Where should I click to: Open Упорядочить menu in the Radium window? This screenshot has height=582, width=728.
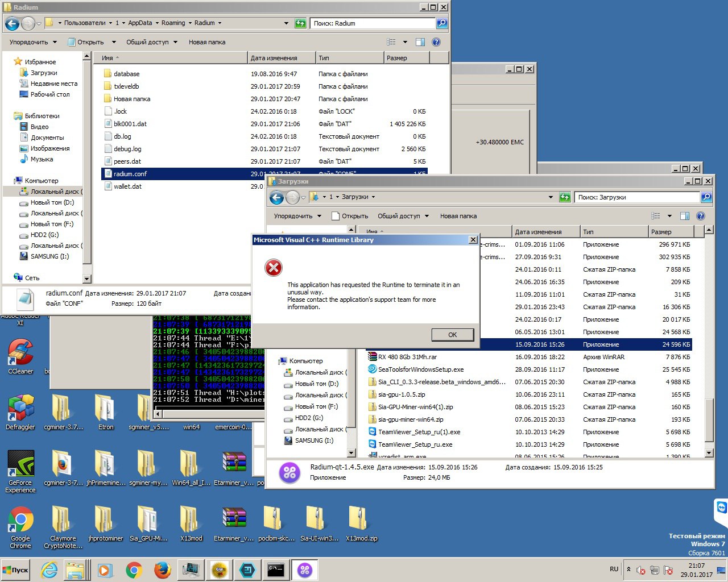(33, 42)
